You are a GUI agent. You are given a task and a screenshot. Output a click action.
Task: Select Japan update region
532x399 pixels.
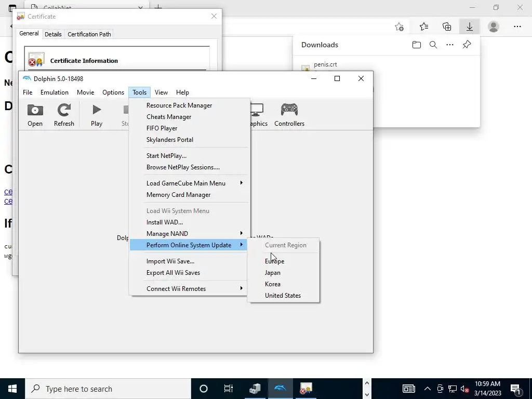pos(284,273)
